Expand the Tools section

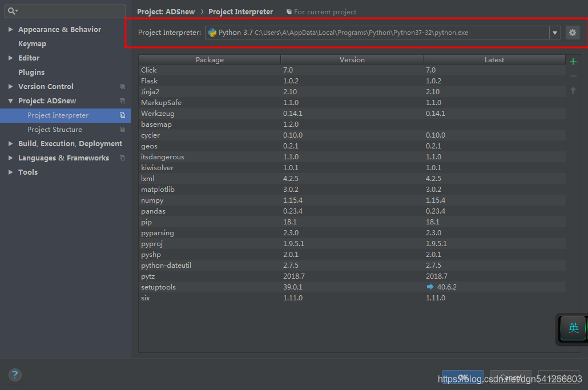point(10,172)
